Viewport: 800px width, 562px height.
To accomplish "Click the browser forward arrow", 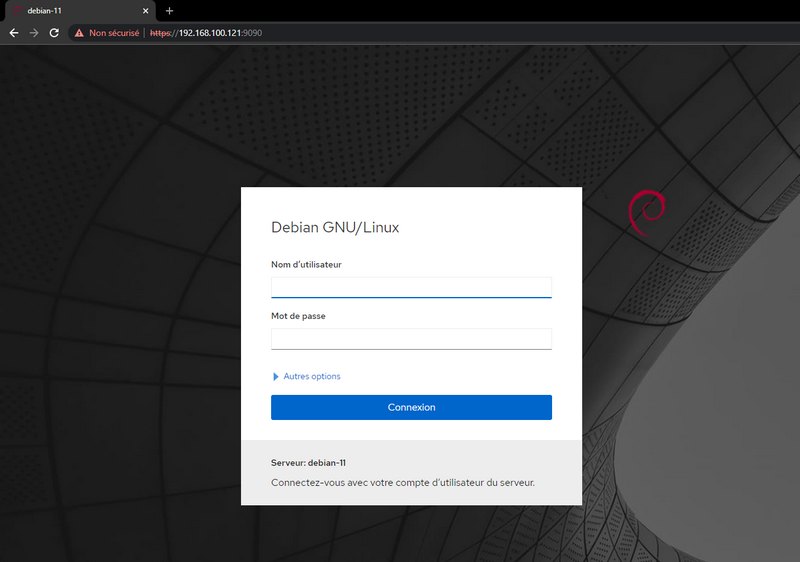I will click(x=34, y=33).
